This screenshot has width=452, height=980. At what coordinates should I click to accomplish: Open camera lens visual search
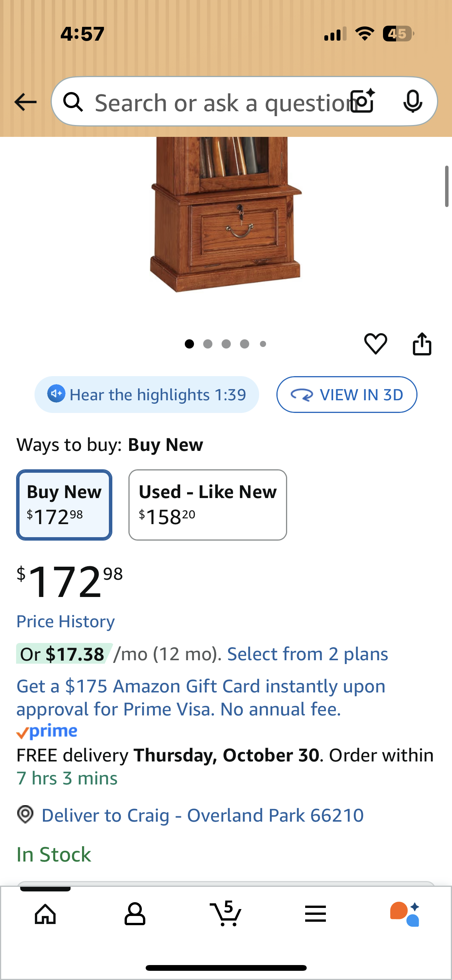pyautogui.click(x=363, y=101)
